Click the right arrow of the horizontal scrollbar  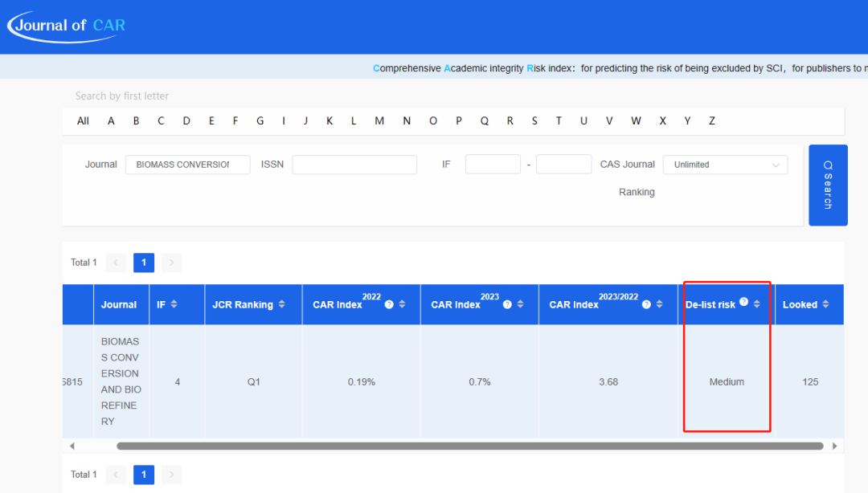835,446
